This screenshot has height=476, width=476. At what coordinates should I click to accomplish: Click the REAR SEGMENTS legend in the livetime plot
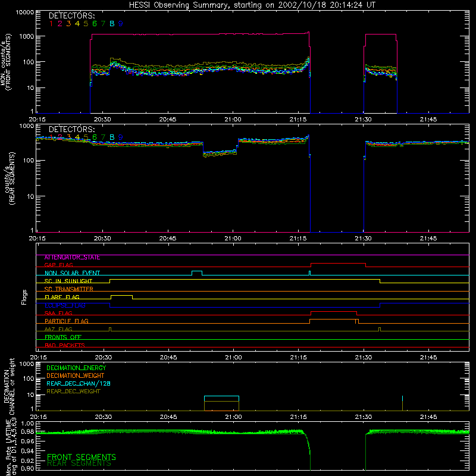(x=79, y=464)
